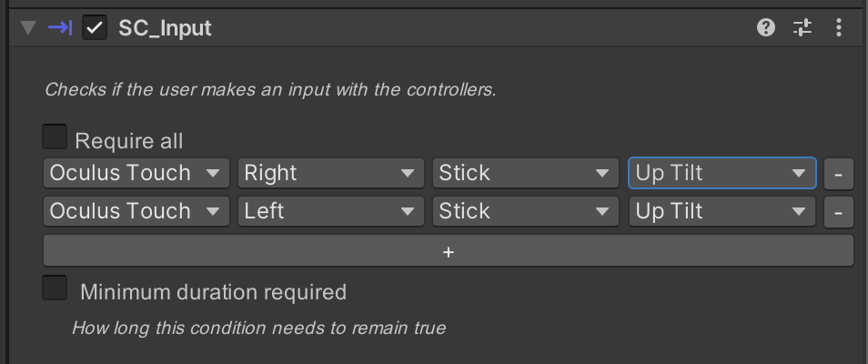
Task: Open second row Up Tilt dropdown
Action: (722, 211)
